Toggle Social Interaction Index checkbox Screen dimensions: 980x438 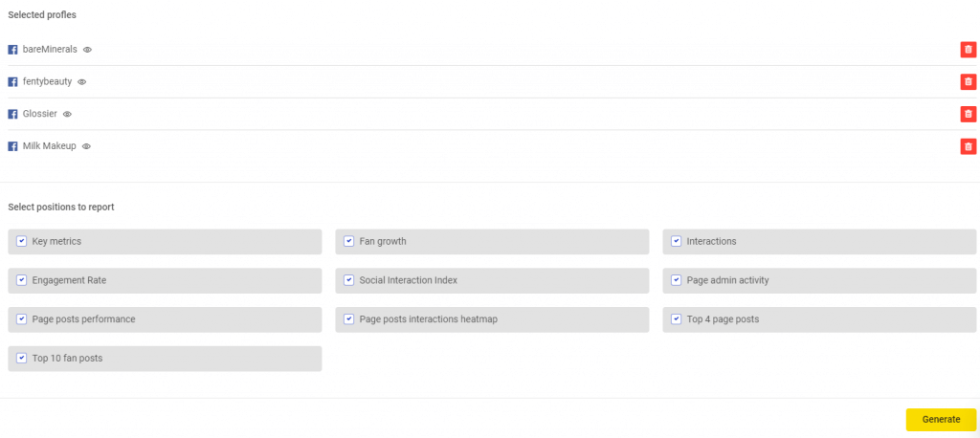348,281
